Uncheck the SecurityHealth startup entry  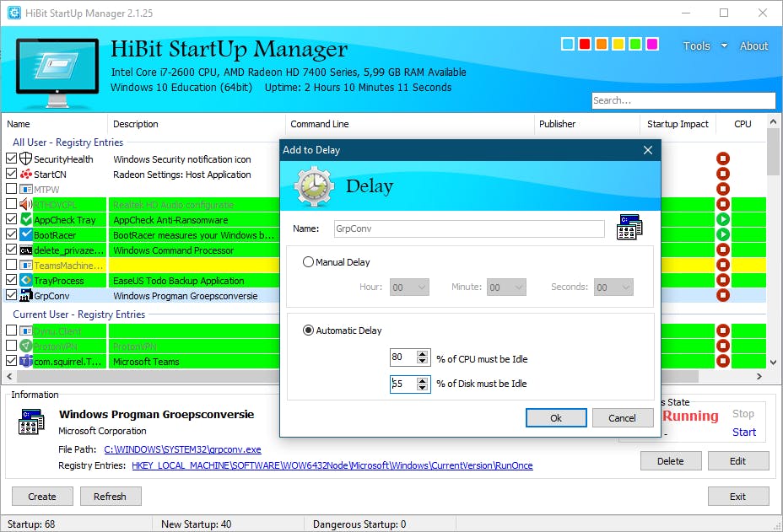11,159
